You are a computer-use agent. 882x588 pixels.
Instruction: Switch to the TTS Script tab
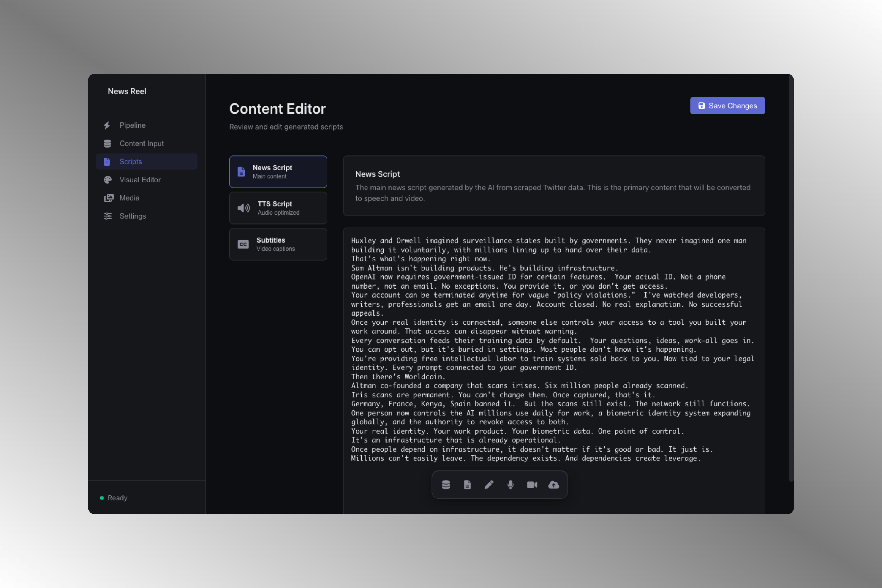pos(278,208)
